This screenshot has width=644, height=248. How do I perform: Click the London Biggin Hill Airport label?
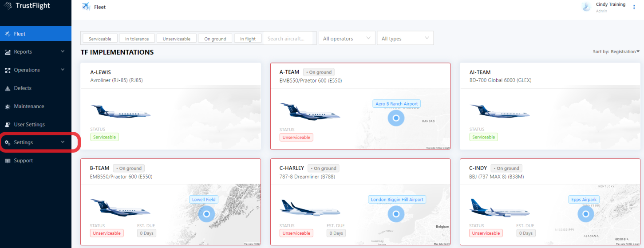click(x=397, y=200)
